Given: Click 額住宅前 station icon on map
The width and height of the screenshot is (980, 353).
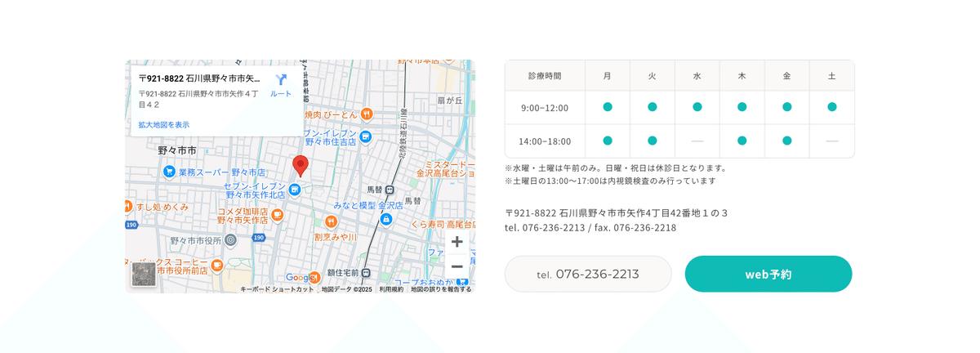Looking at the screenshot, I should (x=366, y=272).
